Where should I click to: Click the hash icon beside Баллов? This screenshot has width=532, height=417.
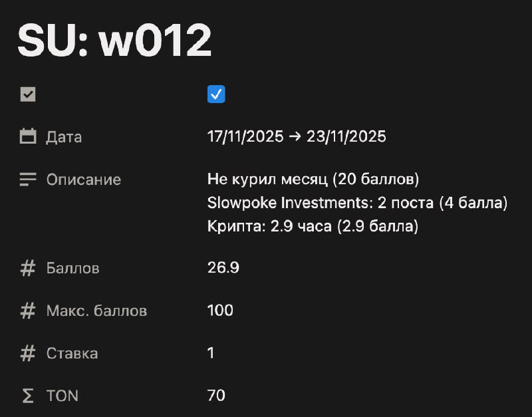(28, 268)
